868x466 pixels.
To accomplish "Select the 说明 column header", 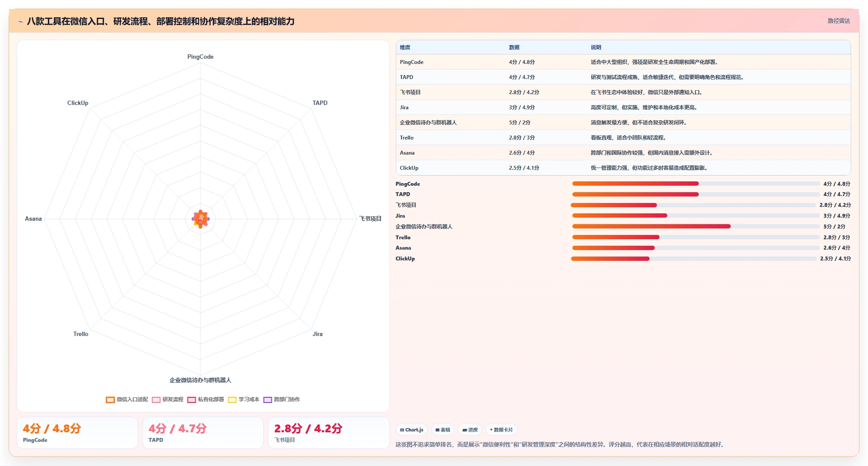I will [596, 48].
